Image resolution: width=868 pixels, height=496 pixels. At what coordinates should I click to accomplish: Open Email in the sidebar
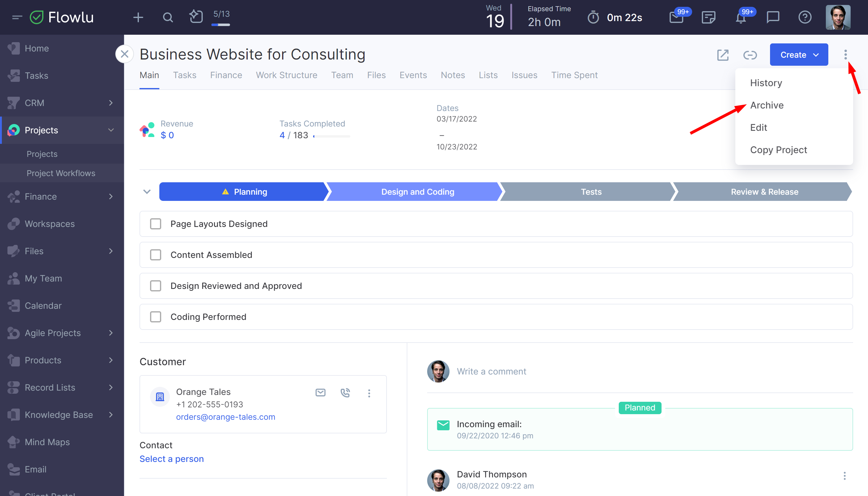[x=62, y=469]
